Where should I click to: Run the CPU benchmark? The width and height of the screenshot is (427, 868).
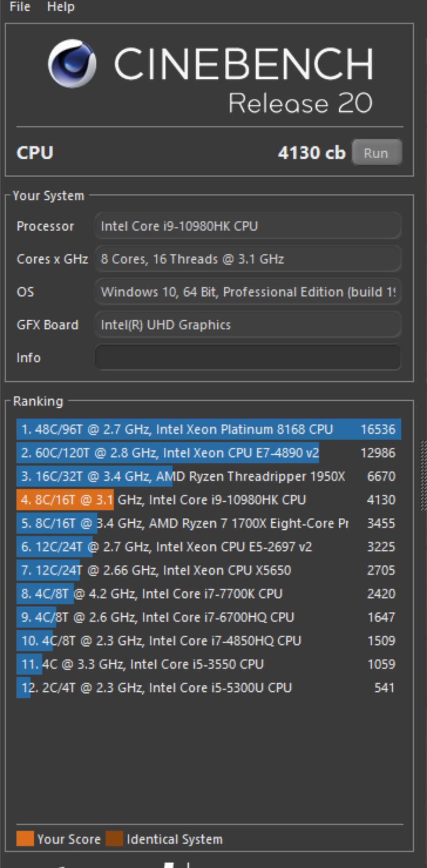[376, 153]
